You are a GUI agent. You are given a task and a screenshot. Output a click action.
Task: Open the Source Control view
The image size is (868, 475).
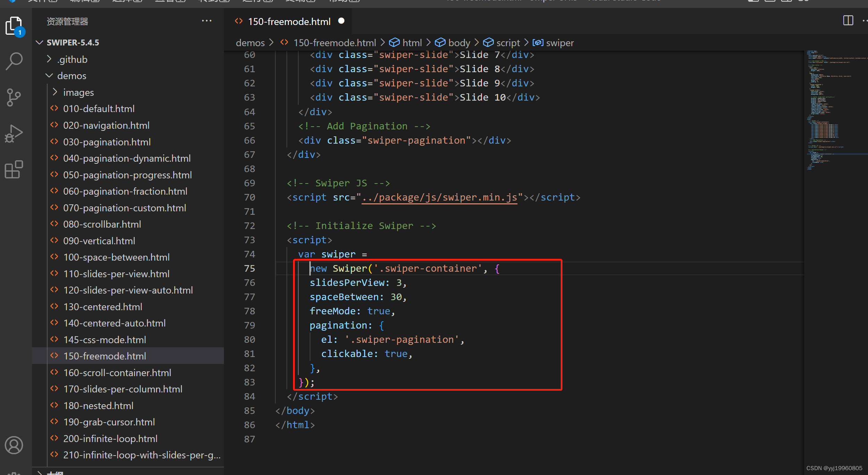pyautogui.click(x=14, y=97)
